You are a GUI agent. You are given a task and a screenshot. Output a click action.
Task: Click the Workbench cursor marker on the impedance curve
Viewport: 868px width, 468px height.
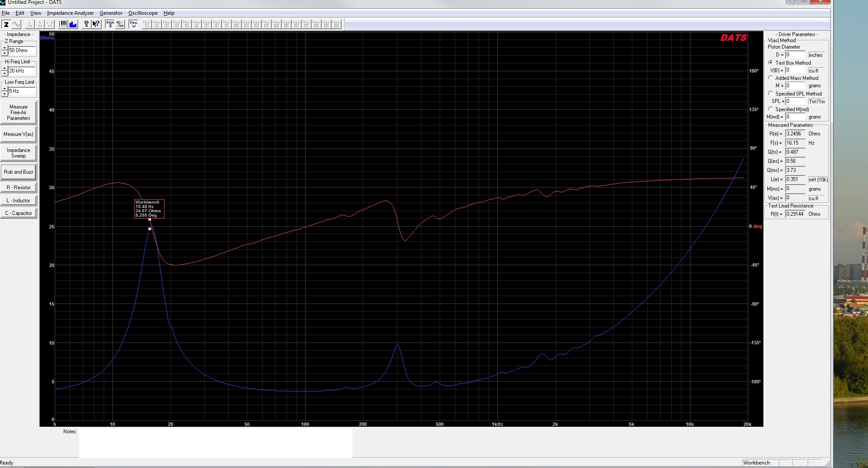click(x=150, y=229)
